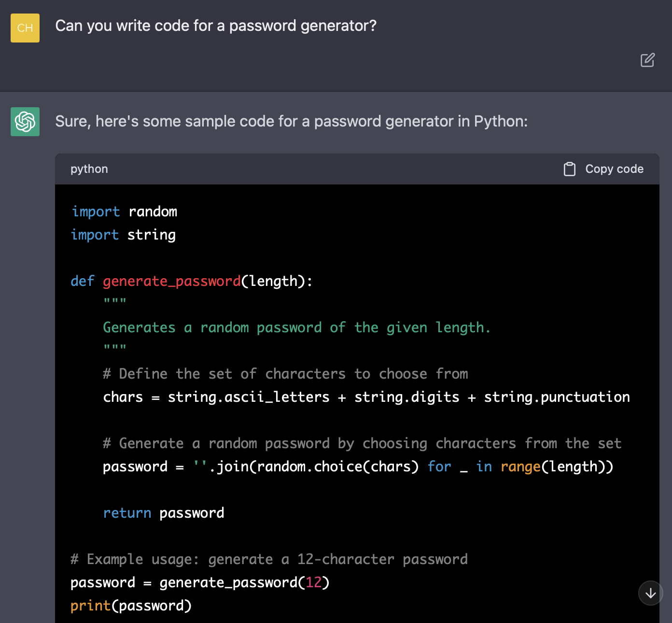The image size is (672, 623).
Task: Click the scroll-to-bottom arrow button
Action: click(650, 593)
